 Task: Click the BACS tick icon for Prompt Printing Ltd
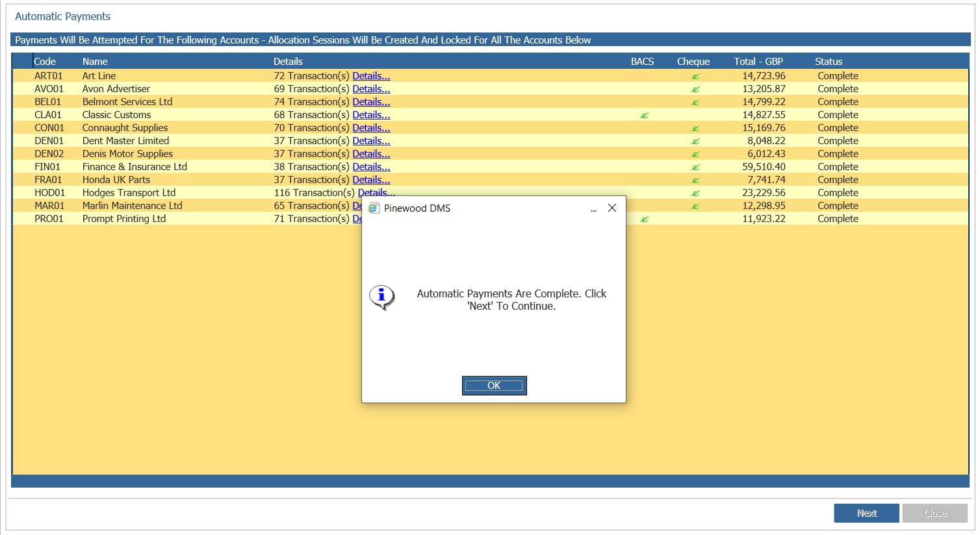[x=644, y=219]
